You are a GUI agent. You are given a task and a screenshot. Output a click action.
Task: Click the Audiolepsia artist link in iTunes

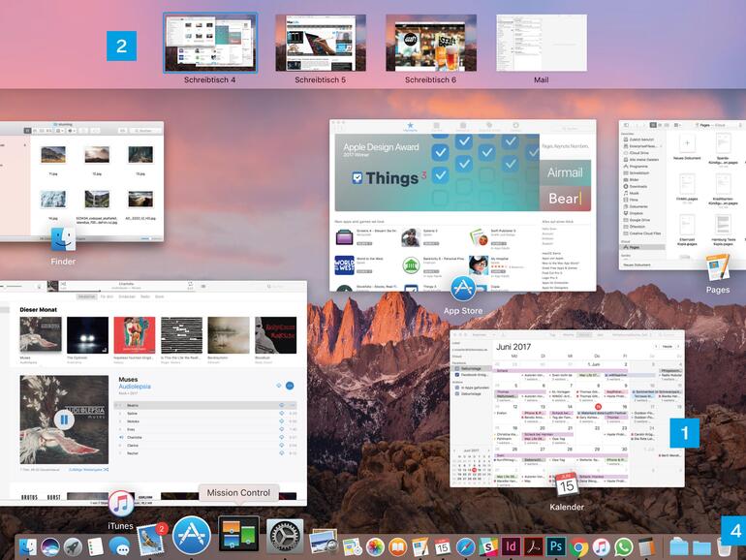(x=135, y=387)
